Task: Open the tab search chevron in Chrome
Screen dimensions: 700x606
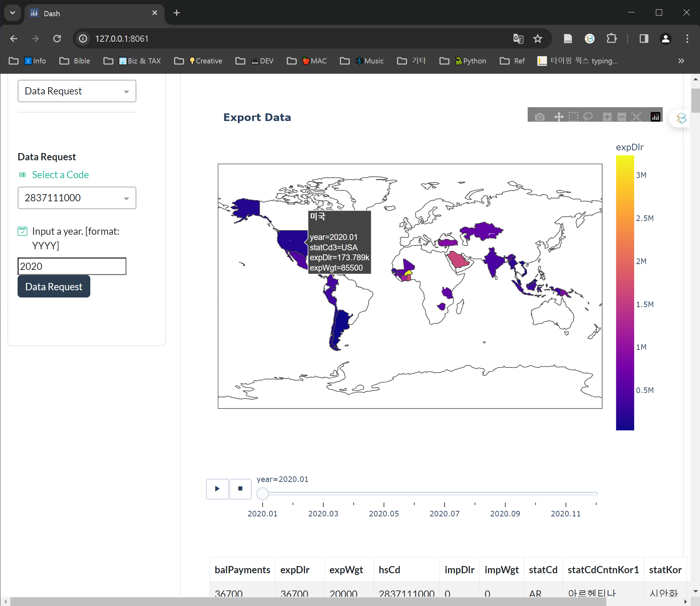Action: click(x=13, y=13)
